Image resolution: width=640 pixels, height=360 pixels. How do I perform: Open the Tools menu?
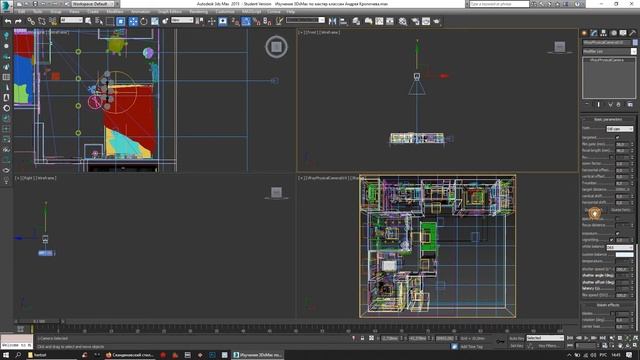tap(38, 12)
